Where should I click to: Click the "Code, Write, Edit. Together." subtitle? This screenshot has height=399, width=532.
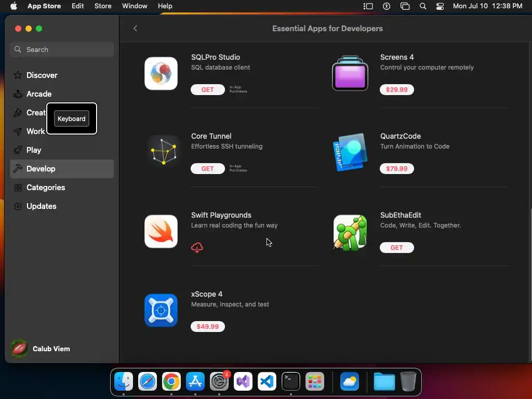[x=420, y=225]
